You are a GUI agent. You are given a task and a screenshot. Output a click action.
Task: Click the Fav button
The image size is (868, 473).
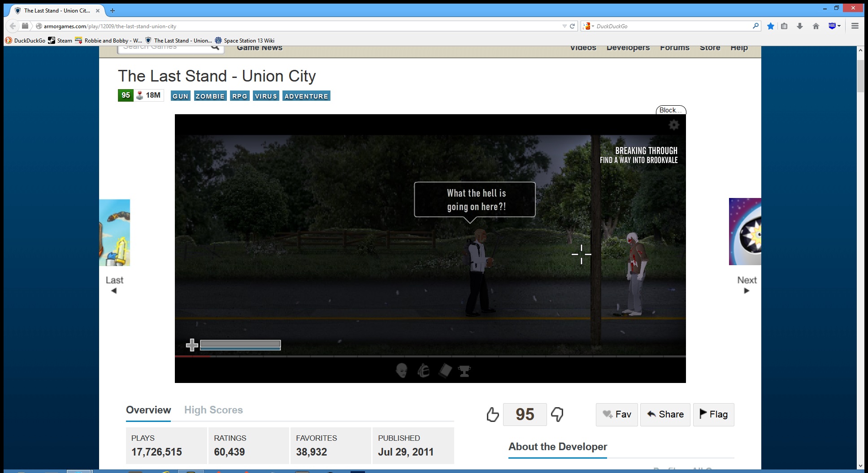(617, 414)
